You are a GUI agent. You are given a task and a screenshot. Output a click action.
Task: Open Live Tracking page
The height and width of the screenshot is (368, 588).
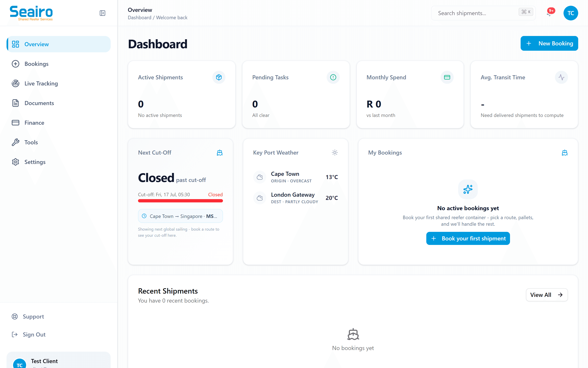(59, 83)
